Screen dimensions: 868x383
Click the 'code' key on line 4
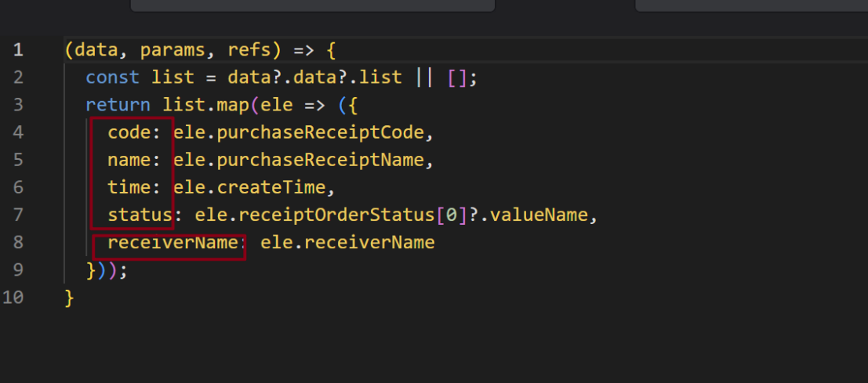(x=129, y=132)
